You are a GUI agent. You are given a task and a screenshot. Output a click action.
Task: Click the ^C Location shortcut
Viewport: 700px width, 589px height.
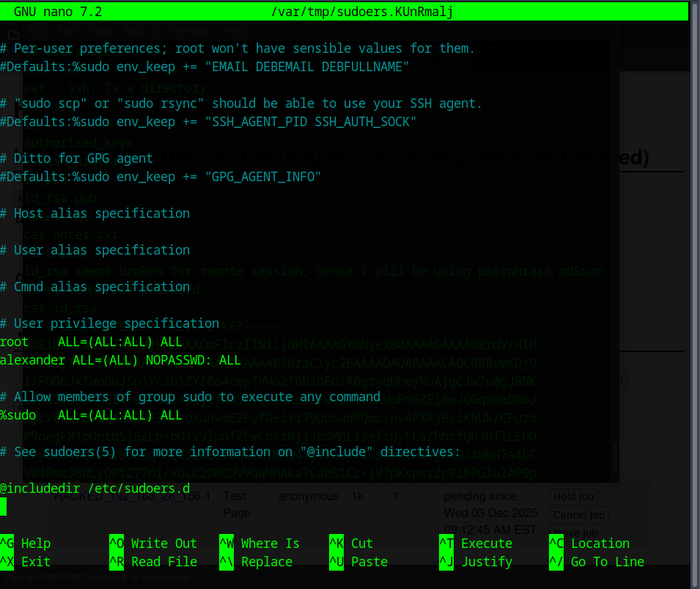click(589, 544)
